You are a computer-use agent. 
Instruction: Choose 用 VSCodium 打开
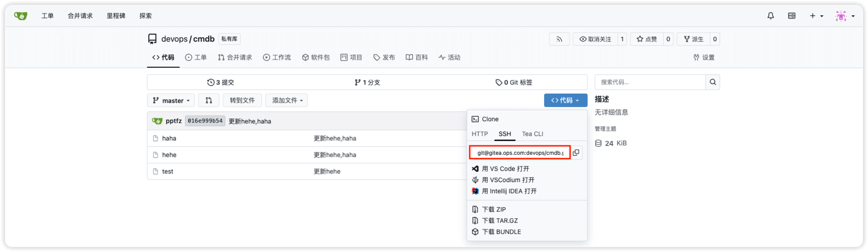[x=503, y=180]
